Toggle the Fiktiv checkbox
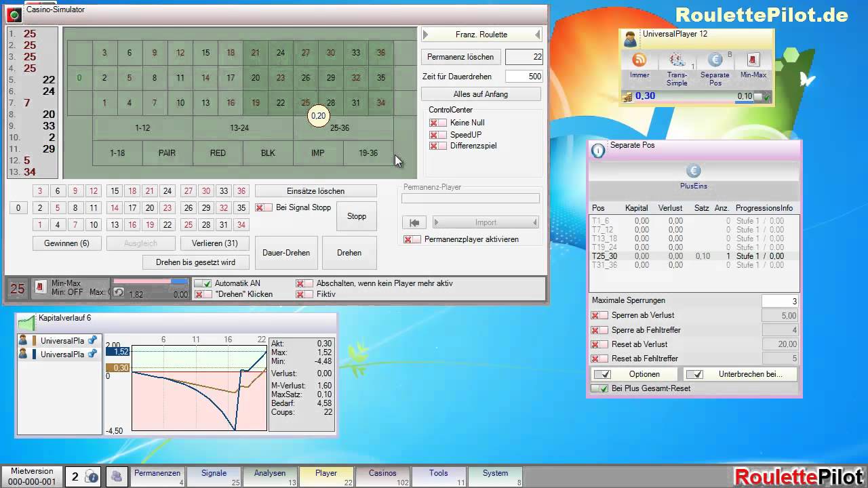 click(304, 294)
